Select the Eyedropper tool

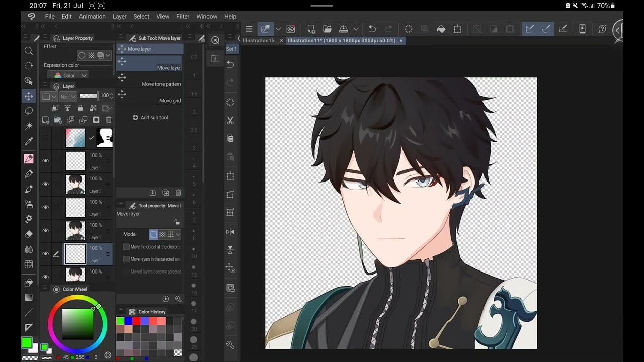29,142
